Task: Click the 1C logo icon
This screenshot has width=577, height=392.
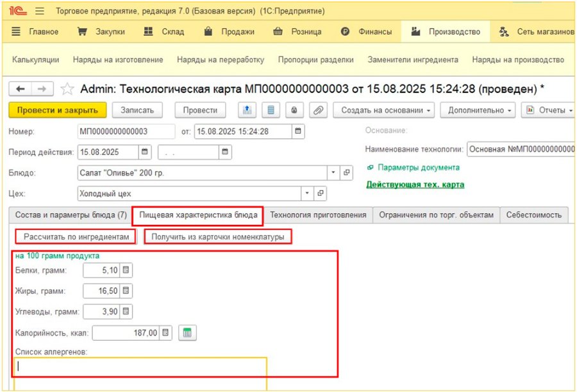Action: pyautogui.click(x=18, y=11)
